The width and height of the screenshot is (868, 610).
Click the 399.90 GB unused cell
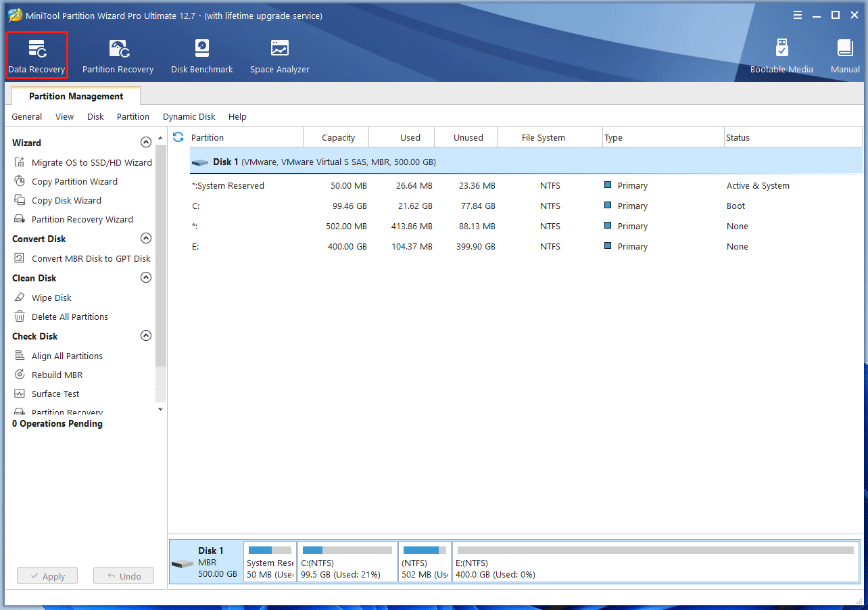click(475, 246)
